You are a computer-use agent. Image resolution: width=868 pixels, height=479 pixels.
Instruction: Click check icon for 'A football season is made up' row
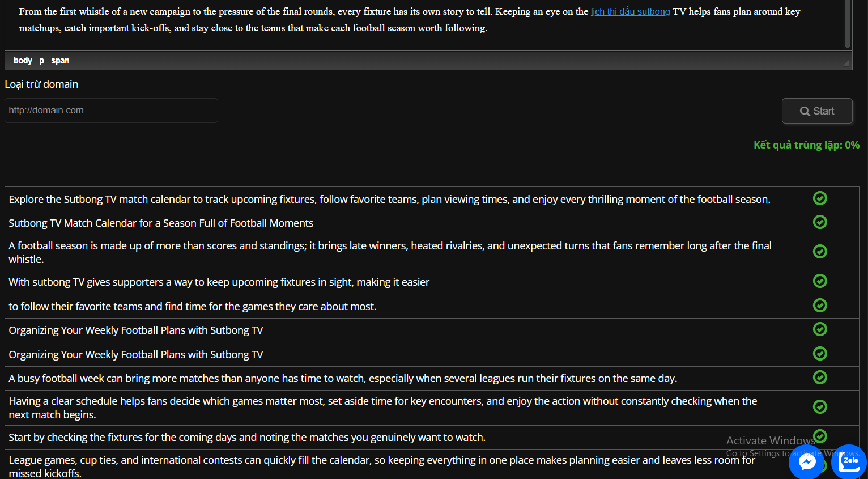[x=820, y=252]
